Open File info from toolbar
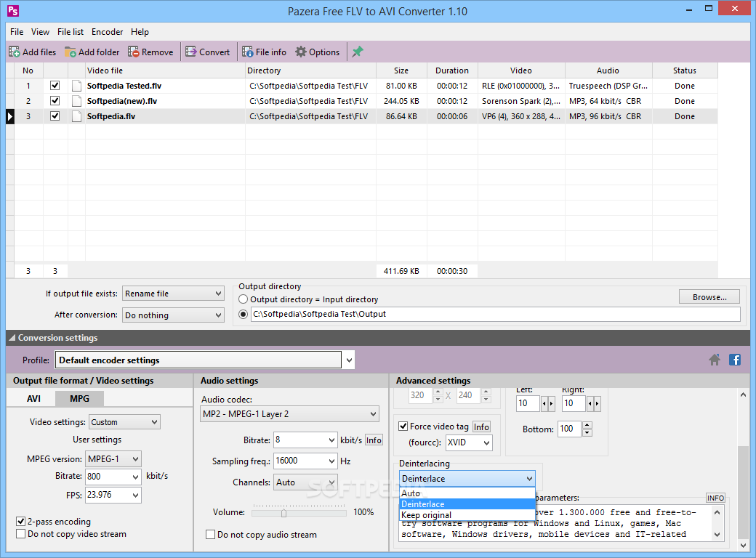Image resolution: width=756 pixels, height=558 pixels. [248, 52]
